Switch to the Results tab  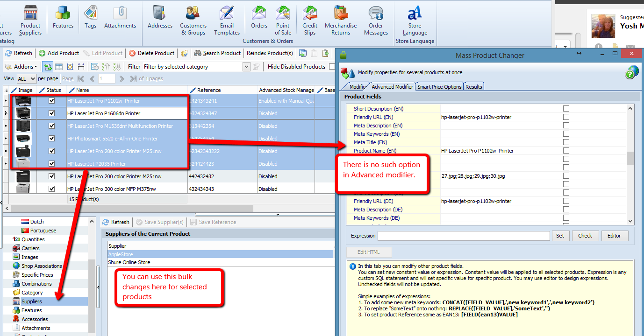(x=473, y=86)
